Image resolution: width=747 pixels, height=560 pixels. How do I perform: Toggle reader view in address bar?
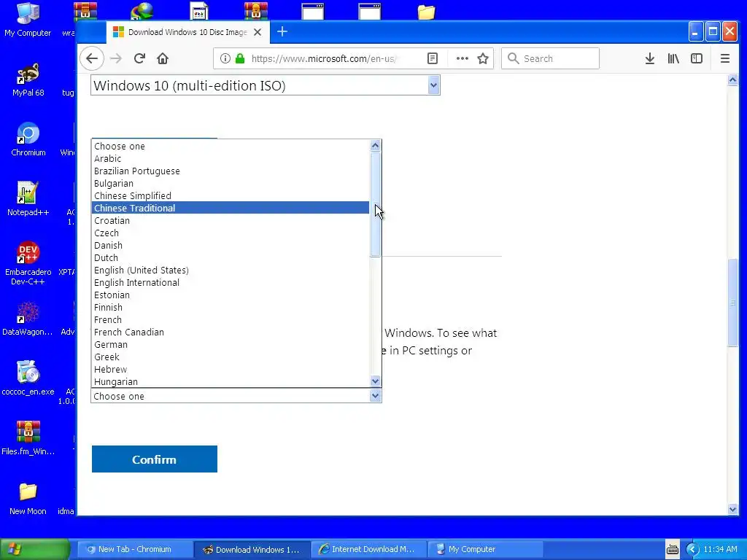click(x=432, y=58)
